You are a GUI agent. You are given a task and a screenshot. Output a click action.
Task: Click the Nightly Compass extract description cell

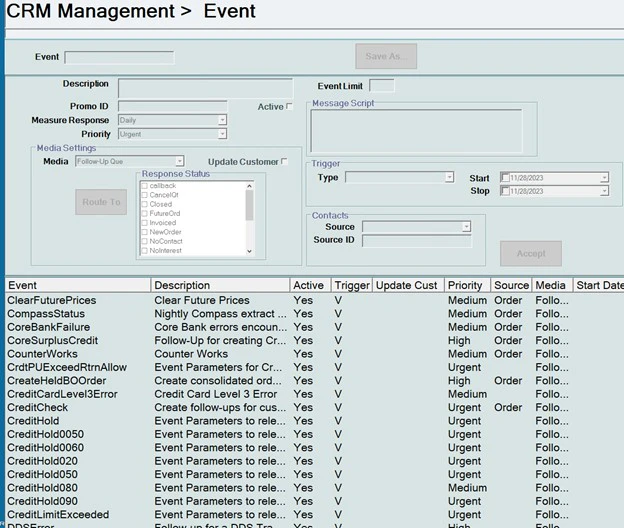point(220,314)
